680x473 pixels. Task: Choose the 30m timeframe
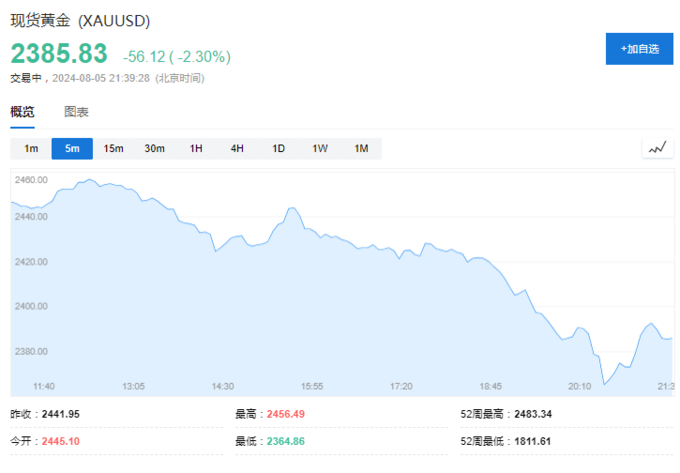(154, 149)
